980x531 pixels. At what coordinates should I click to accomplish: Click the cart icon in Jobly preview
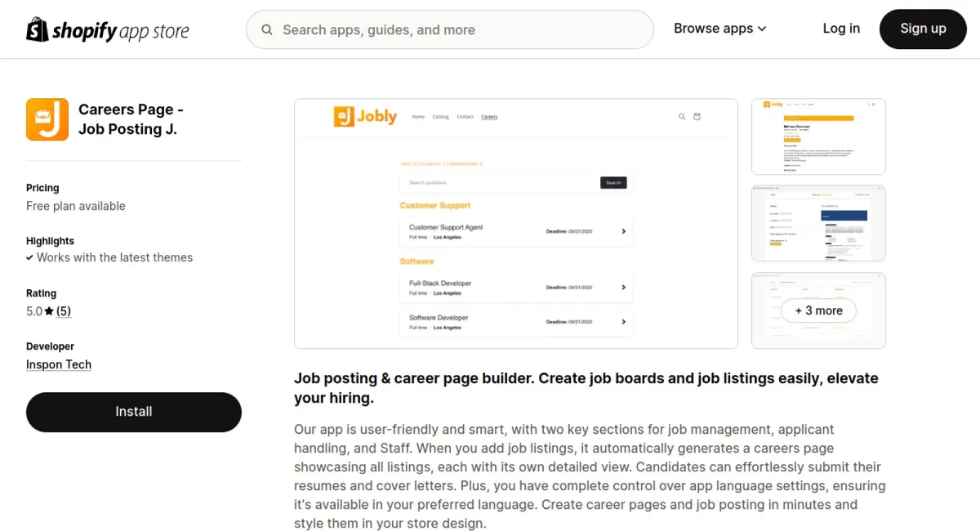(x=697, y=117)
